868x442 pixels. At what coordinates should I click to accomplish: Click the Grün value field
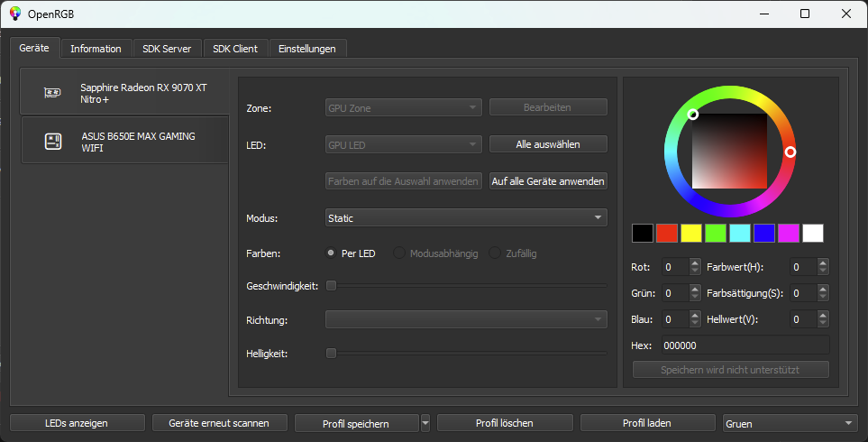pyautogui.click(x=675, y=293)
